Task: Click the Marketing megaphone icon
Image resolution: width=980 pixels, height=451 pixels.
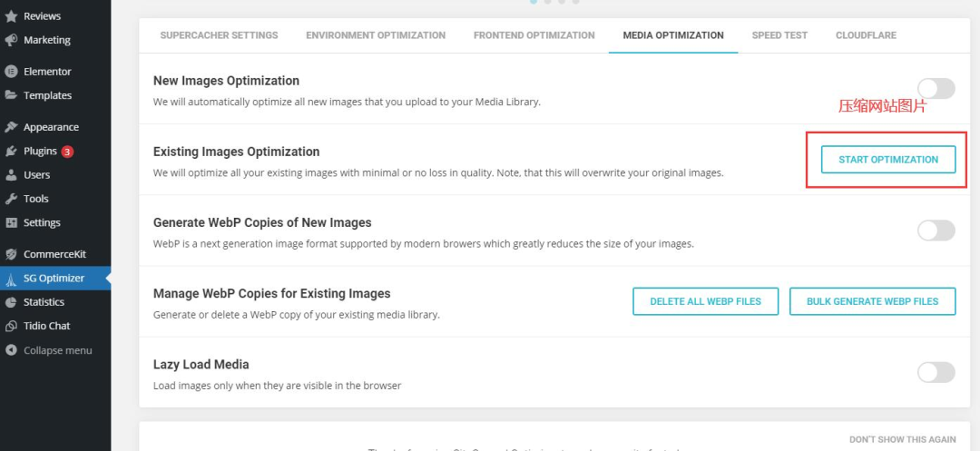Action: (12, 40)
